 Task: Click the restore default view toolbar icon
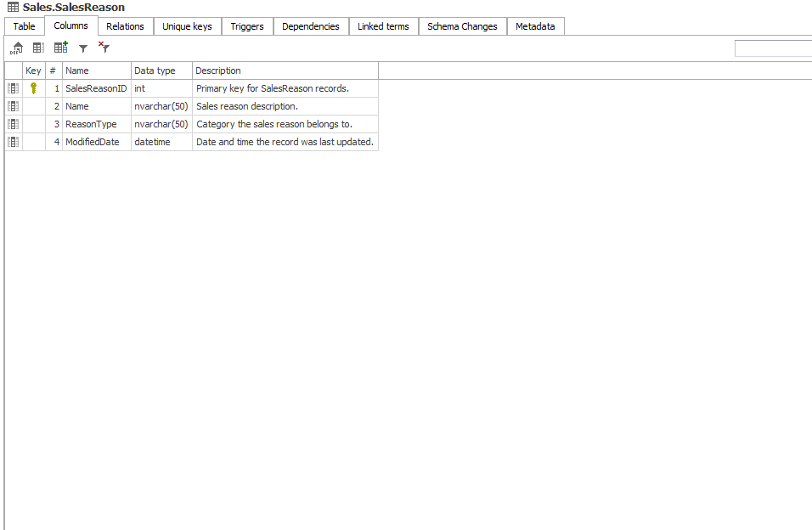17,48
